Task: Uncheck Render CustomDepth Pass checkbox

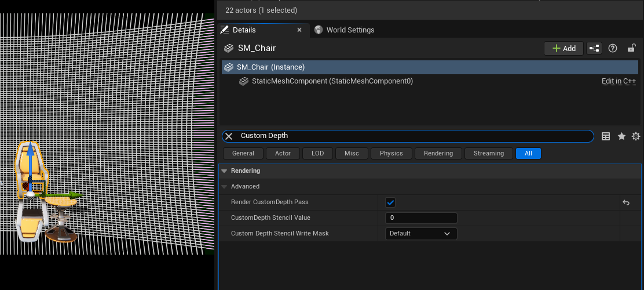Action: [x=390, y=202]
